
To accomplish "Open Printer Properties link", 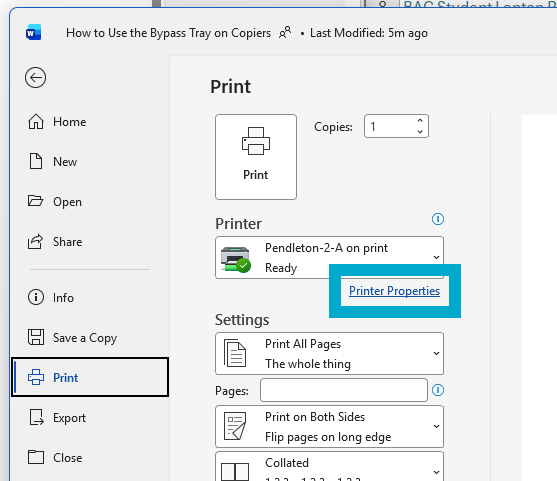I will [394, 291].
